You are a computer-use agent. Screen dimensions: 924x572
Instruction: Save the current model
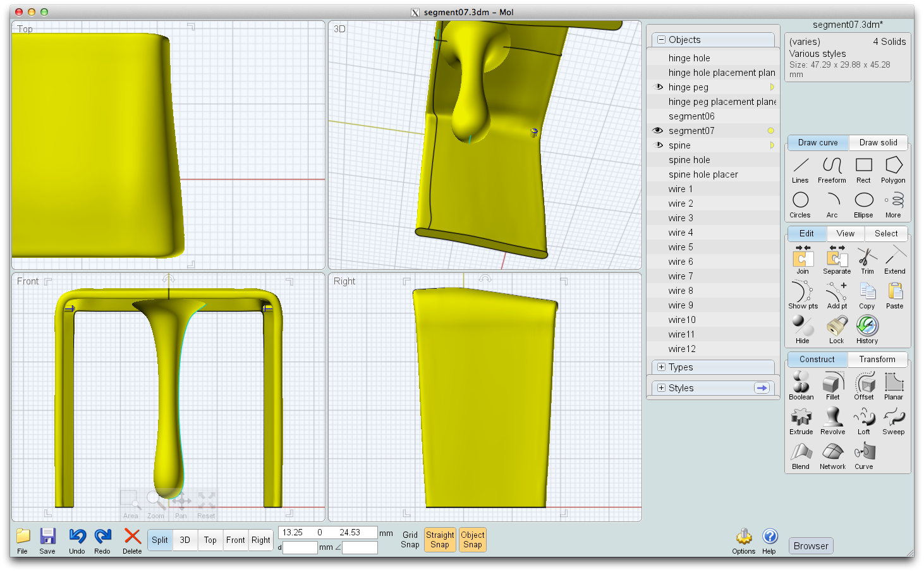click(47, 540)
